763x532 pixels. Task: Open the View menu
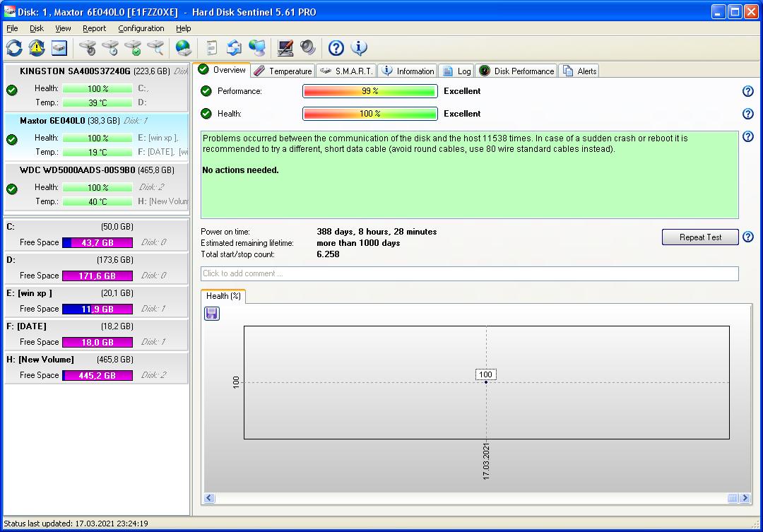63,28
